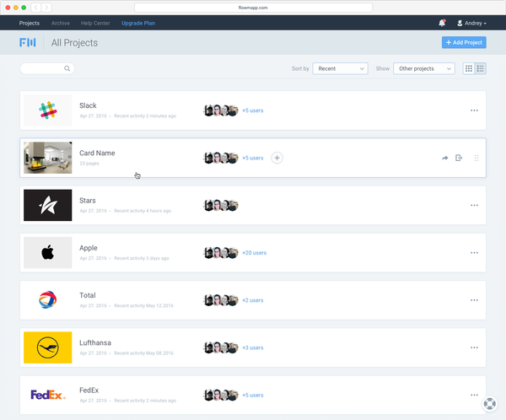Click the flowmapp.com address bar
The width and height of the screenshot is (506, 420).
tap(253, 8)
